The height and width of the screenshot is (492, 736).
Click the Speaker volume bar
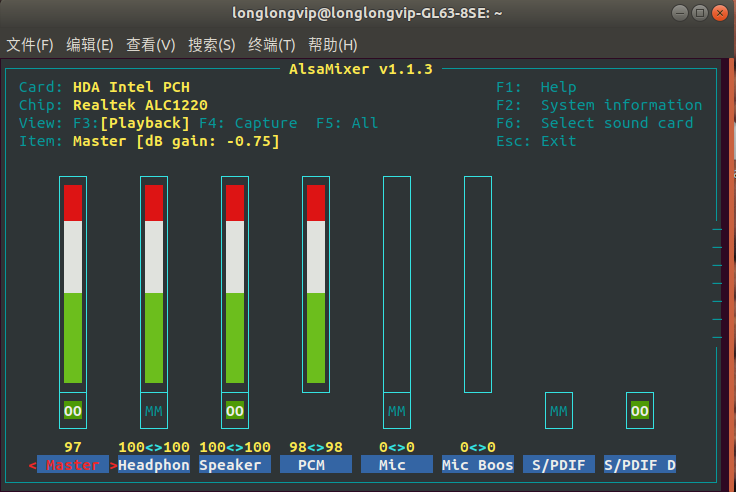tap(235, 284)
